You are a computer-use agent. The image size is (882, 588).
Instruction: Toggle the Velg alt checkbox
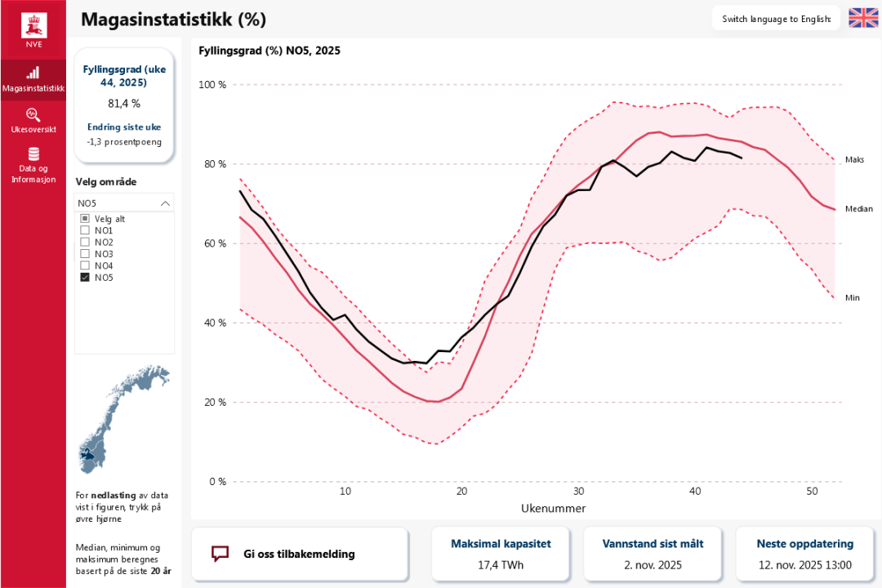click(x=85, y=219)
